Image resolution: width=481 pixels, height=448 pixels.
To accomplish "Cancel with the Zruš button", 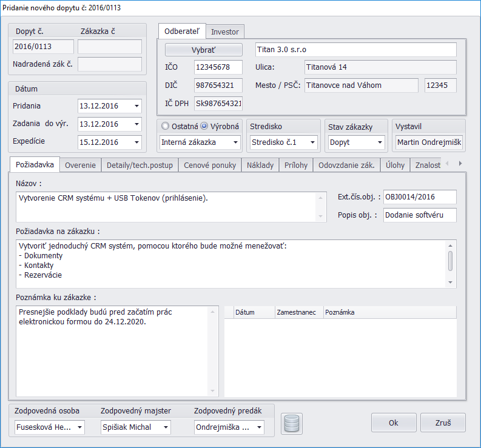I will (x=443, y=423).
